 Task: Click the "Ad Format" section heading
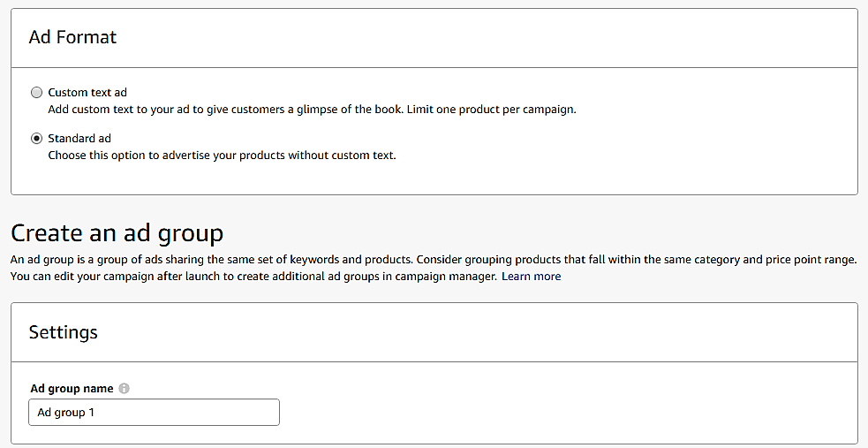pos(72,37)
